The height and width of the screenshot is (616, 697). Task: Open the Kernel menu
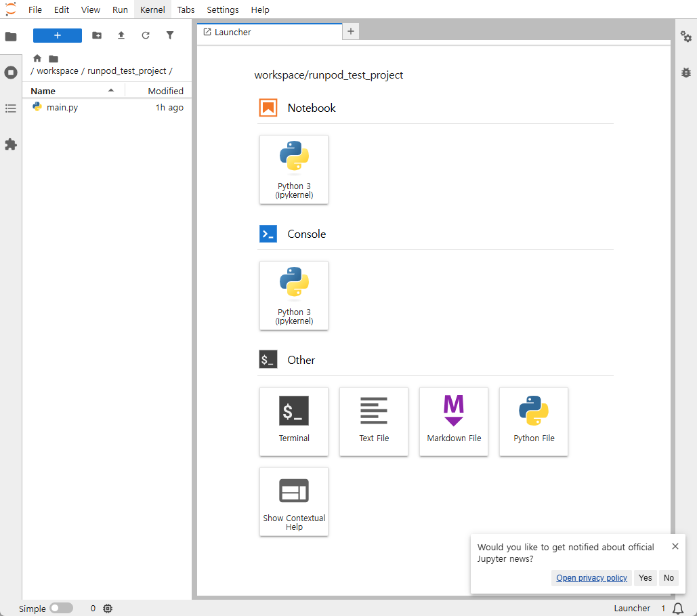pos(152,9)
